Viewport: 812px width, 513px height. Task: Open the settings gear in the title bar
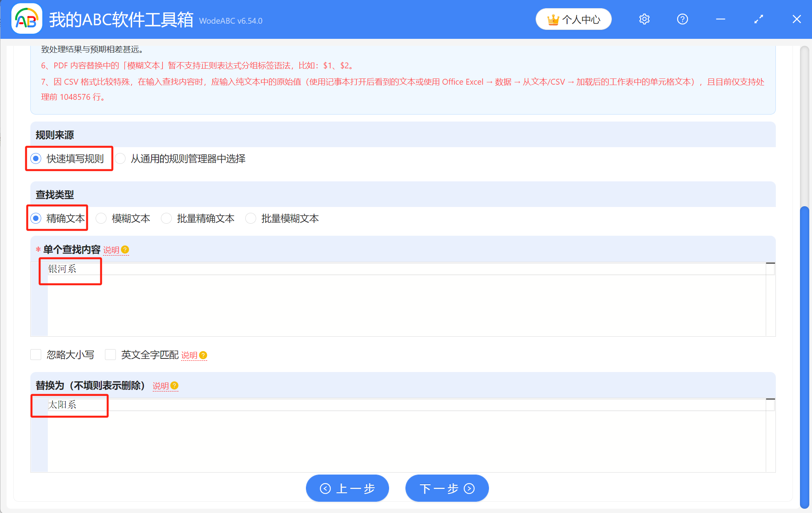pos(644,19)
